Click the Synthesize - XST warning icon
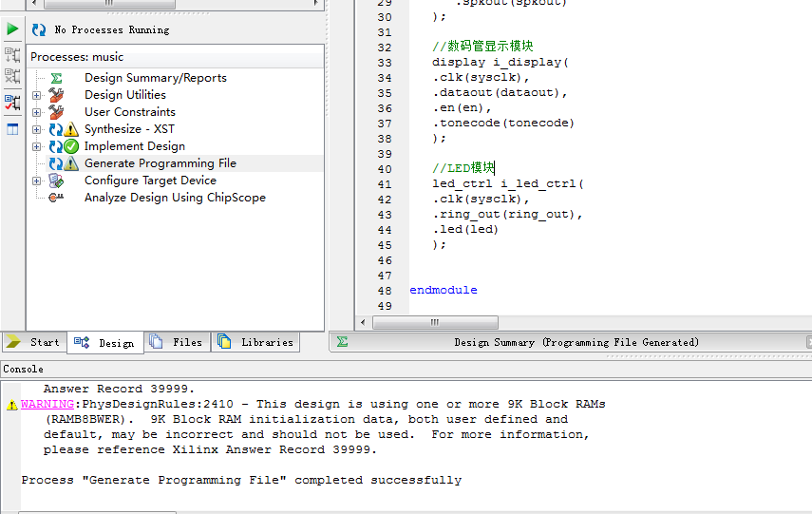Image resolution: width=812 pixels, height=514 pixels. point(71,129)
